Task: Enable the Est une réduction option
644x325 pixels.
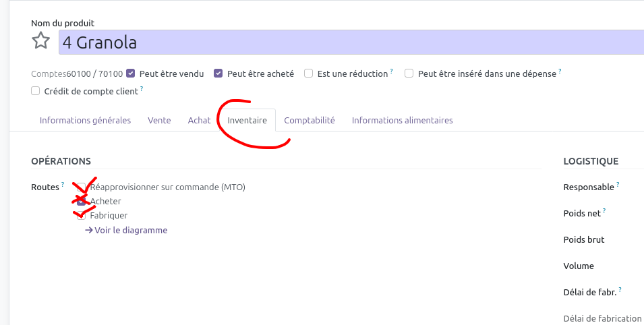Action: pos(308,73)
